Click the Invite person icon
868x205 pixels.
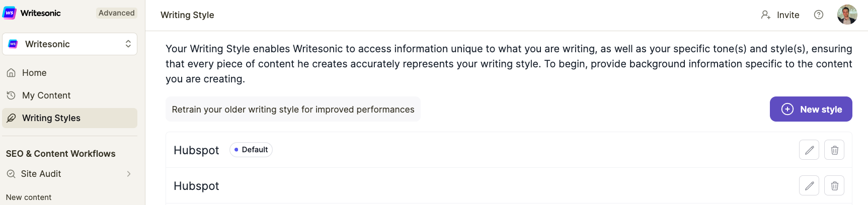(x=765, y=15)
